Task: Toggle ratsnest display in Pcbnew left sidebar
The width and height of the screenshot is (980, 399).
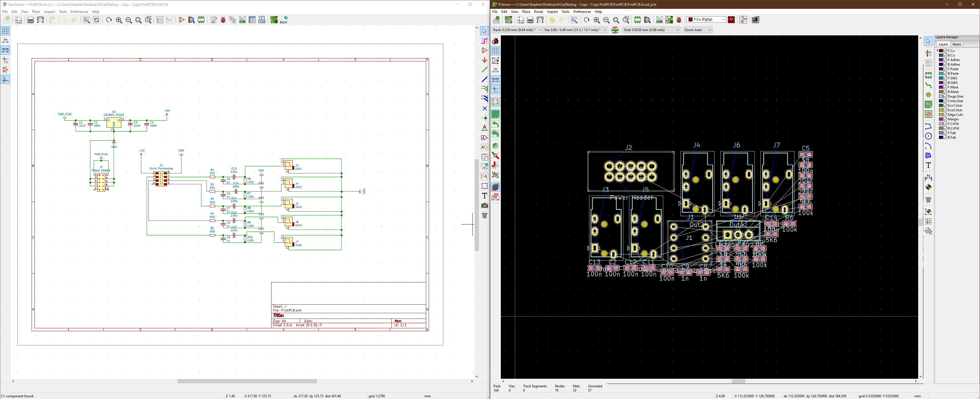Action: pyautogui.click(x=495, y=102)
